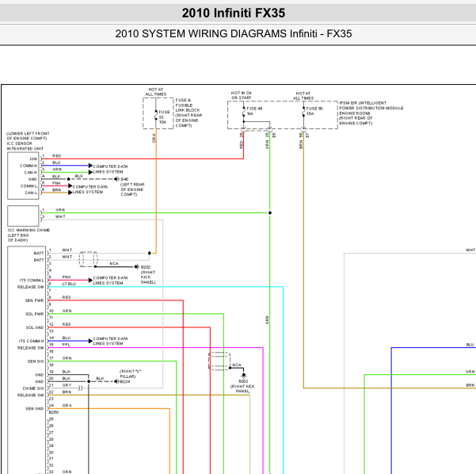The width and height of the screenshot is (476, 474).
Task: Click the 'SOL PWR' pin label
Action: pyautogui.click(x=35, y=314)
